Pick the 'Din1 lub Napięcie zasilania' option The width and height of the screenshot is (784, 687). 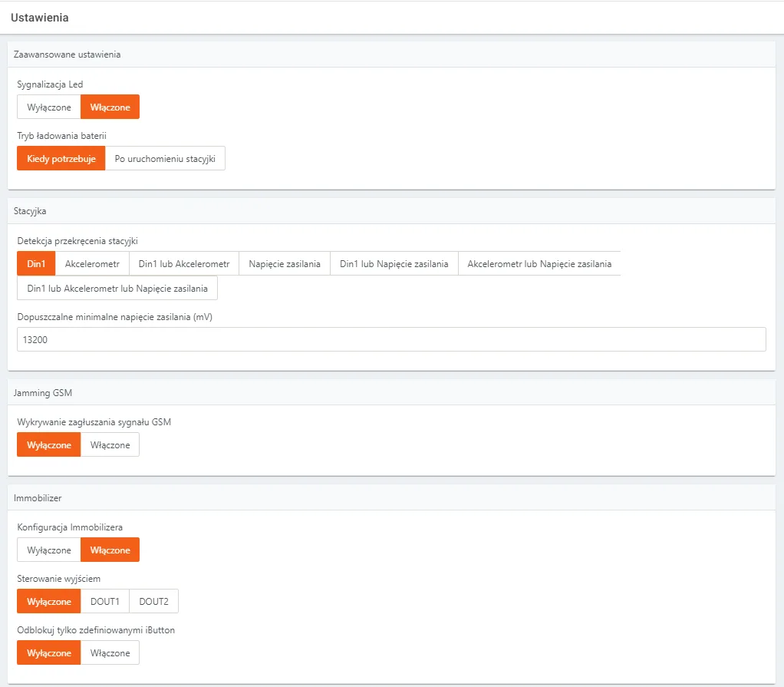[394, 264]
